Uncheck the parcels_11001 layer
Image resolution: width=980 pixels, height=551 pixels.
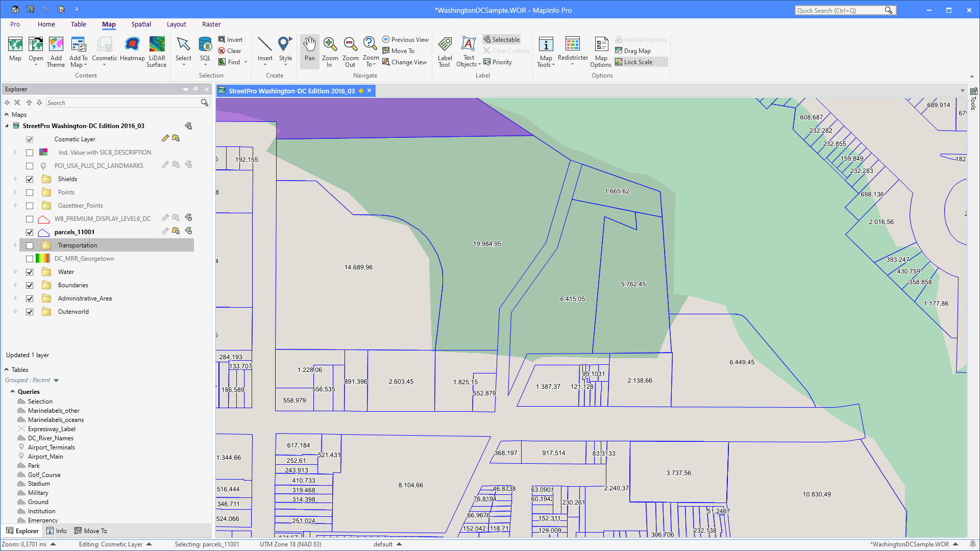30,232
